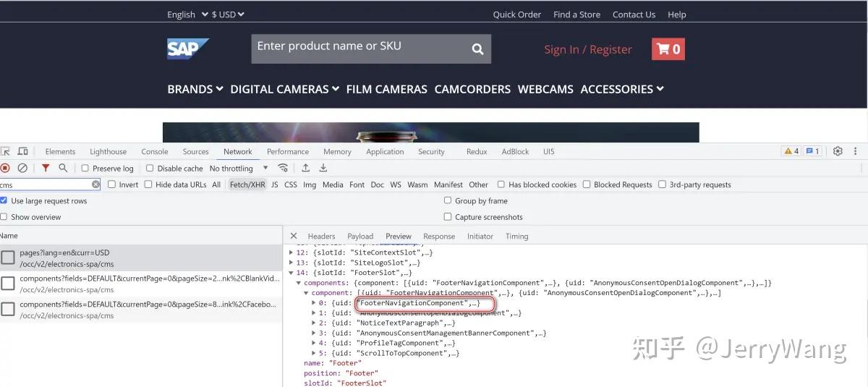Open the Payload tab
Screen dimensions: 868x387
coord(360,237)
